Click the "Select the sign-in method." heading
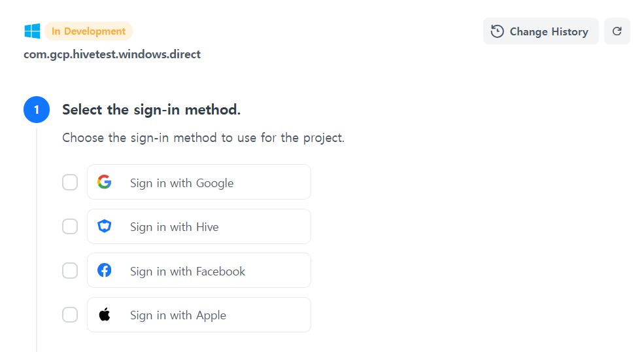 point(151,110)
